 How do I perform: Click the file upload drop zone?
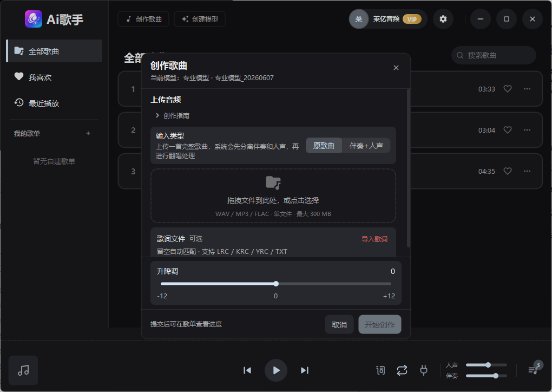tap(273, 196)
